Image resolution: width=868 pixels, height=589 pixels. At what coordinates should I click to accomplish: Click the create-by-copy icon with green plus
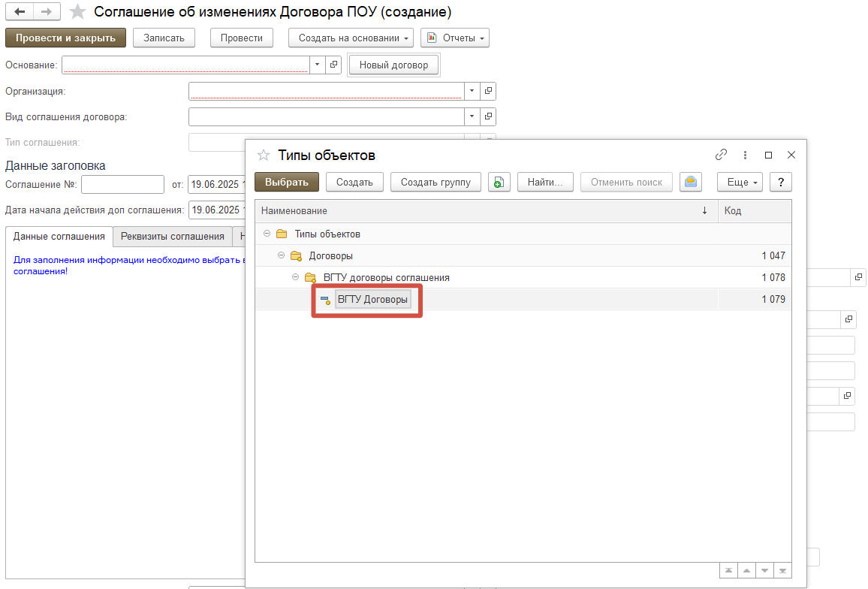[499, 182]
